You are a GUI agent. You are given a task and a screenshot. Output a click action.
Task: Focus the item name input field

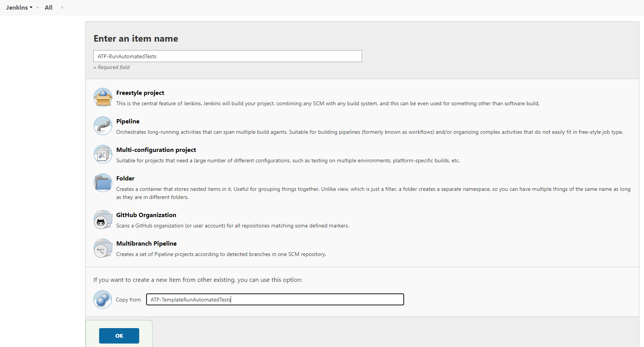click(x=228, y=56)
